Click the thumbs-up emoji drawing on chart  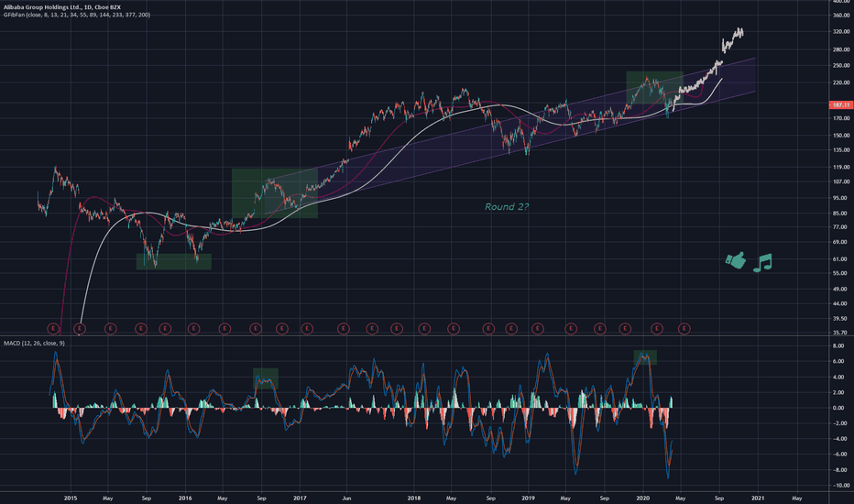tap(735, 260)
